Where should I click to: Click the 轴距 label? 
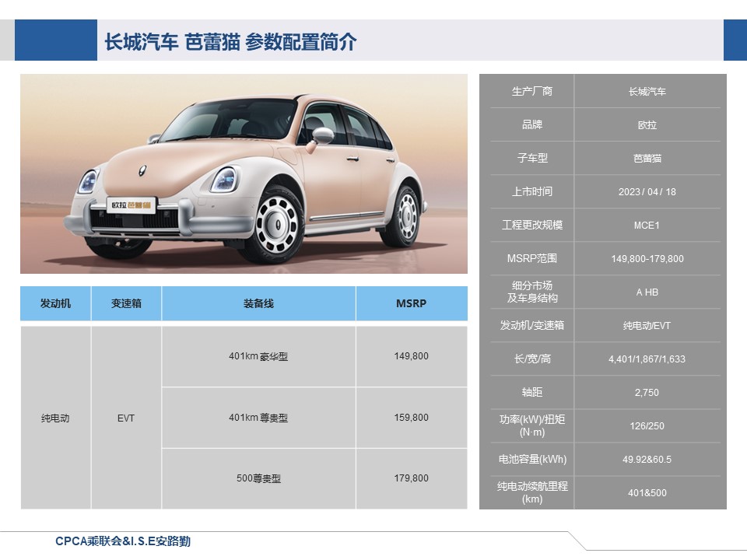coord(532,392)
